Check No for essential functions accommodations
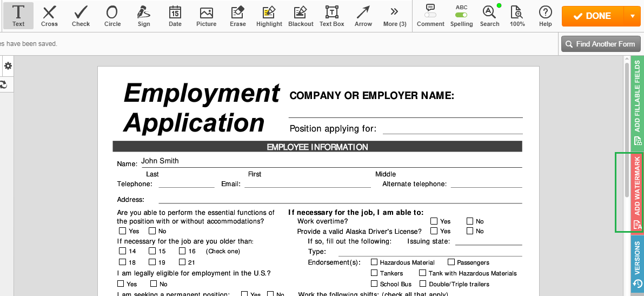 pos(152,231)
